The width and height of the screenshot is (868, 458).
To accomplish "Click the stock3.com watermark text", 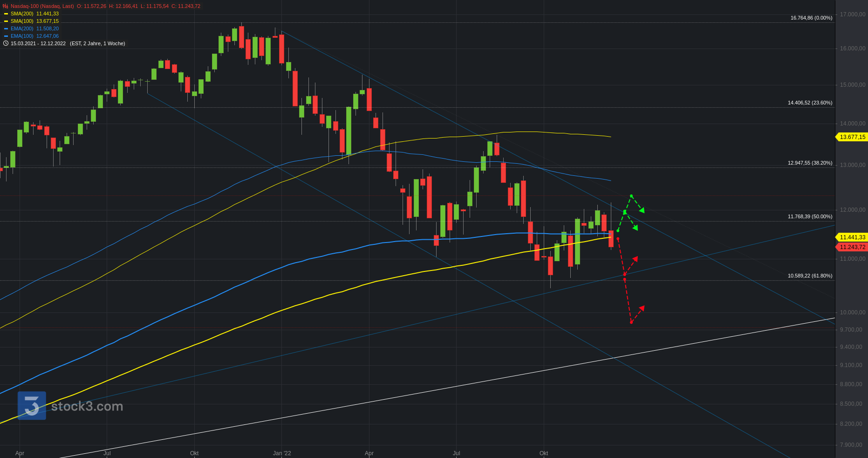I will click(x=87, y=406).
